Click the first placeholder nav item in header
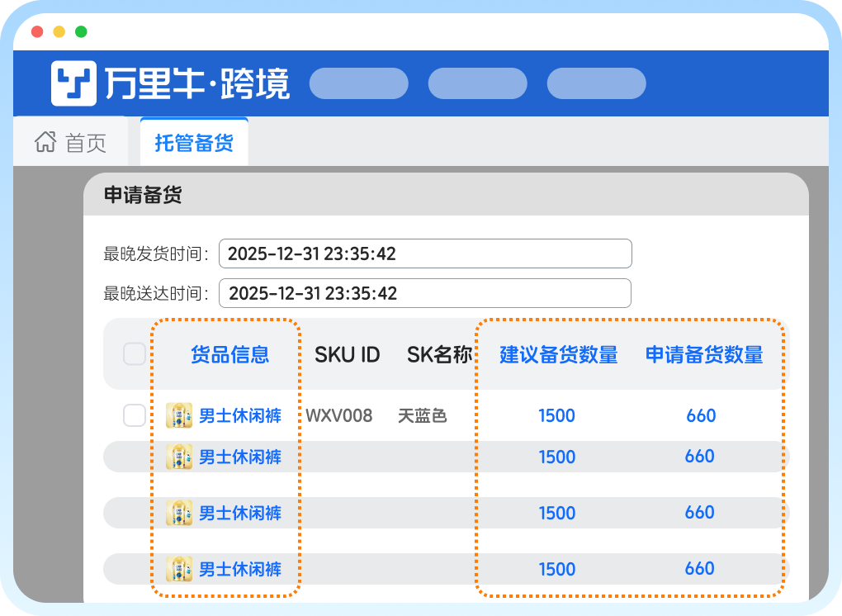This screenshot has height=616, width=842. (358, 83)
